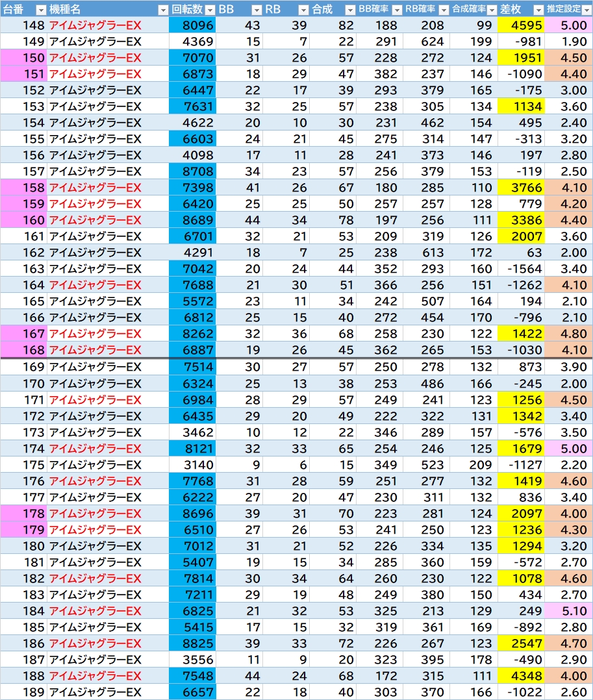Viewport: 593px width, 700px height.
Task: Click the 差枚 column header label
Action: pos(511,9)
